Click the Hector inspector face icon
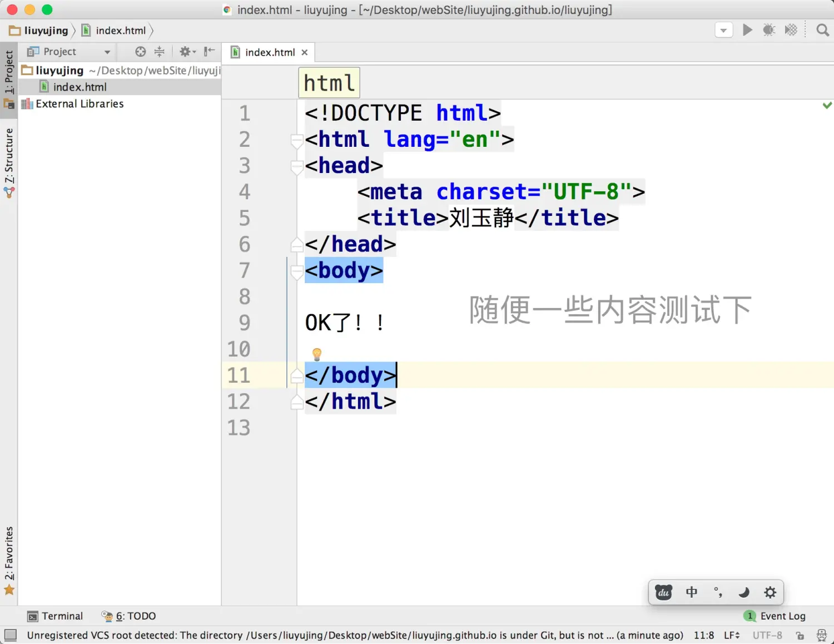The image size is (834, 644). (x=821, y=635)
